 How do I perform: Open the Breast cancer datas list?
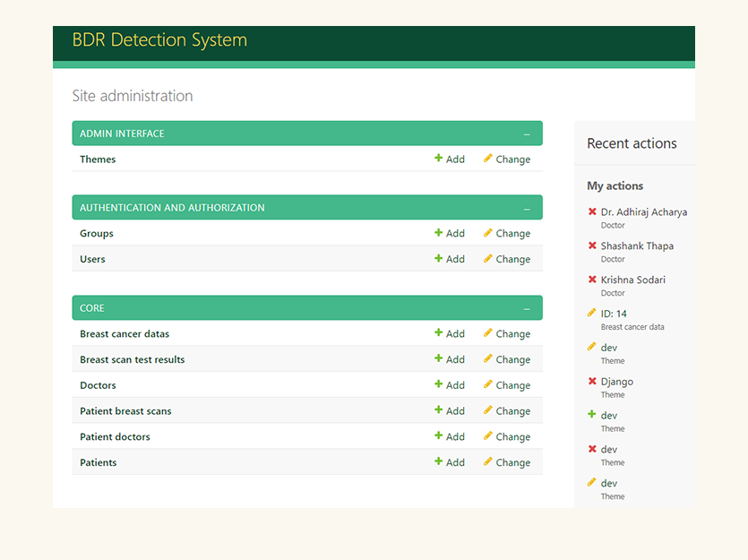pos(124,334)
